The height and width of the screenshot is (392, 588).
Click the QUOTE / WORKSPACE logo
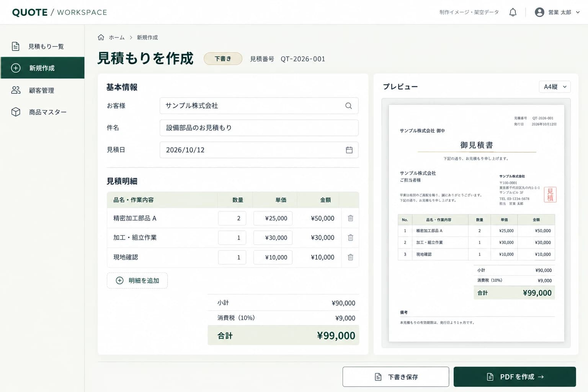(59, 12)
